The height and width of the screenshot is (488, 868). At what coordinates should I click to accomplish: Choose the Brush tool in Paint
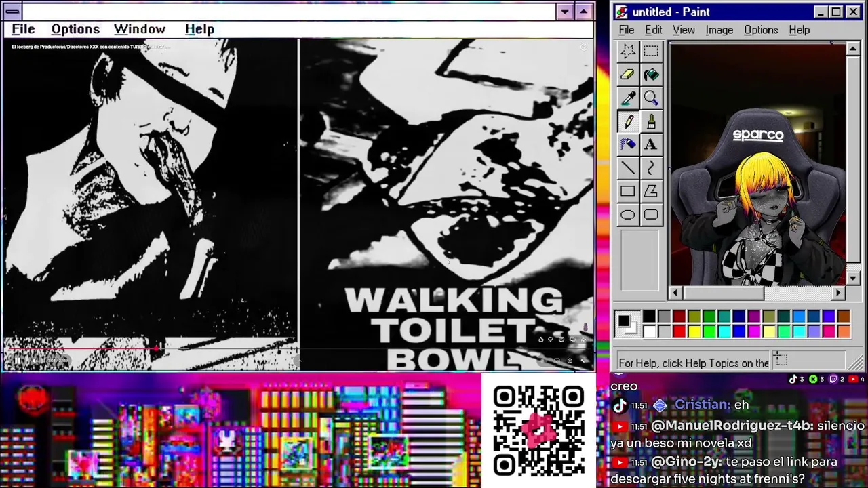coord(651,121)
